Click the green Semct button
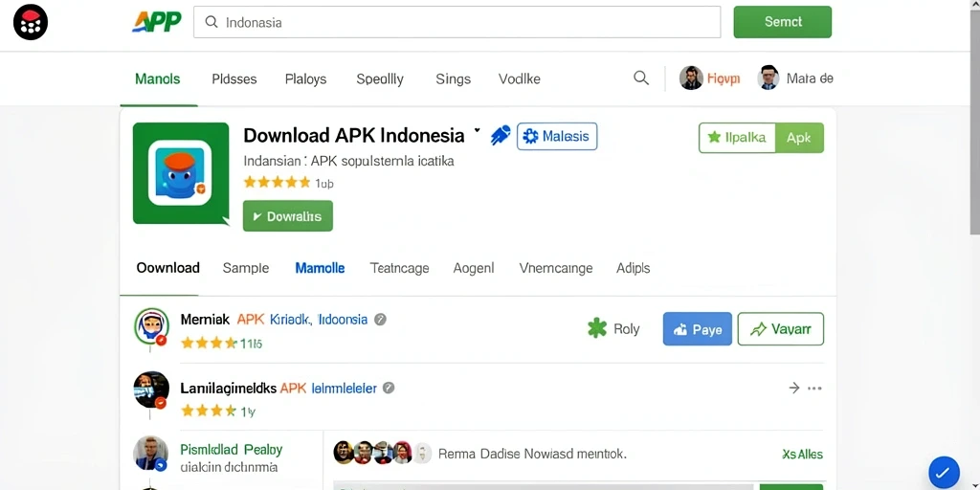The width and height of the screenshot is (980, 490). tap(783, 22)
